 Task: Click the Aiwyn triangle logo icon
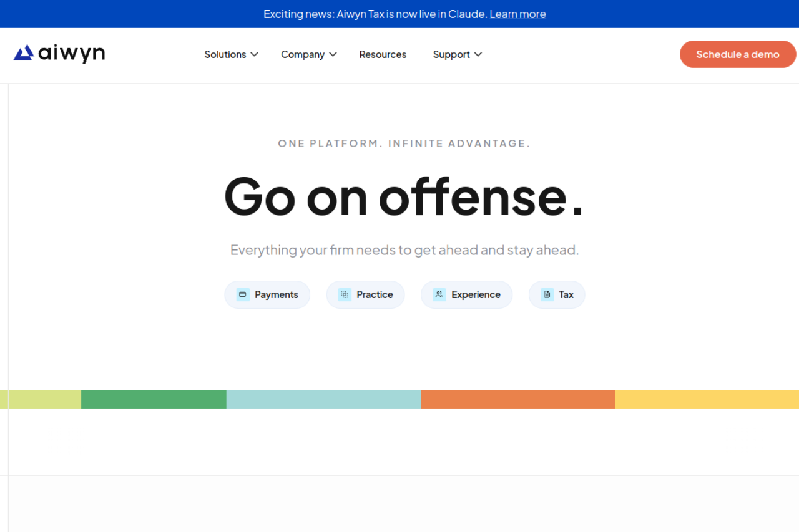[x=24, y=53]
